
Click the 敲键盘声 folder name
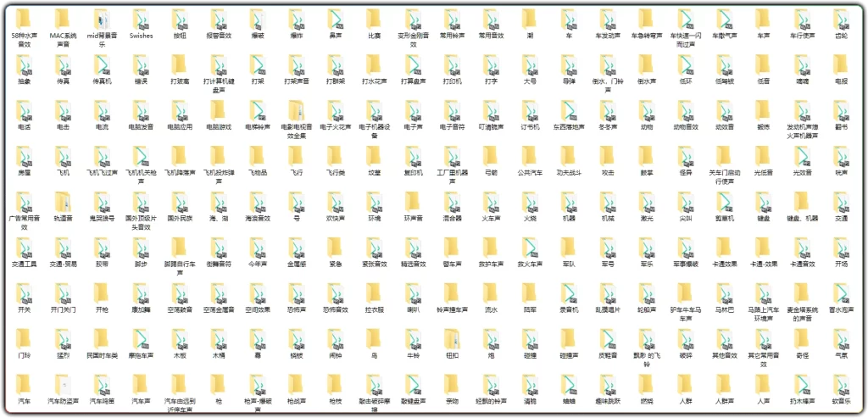pos(413,401)
